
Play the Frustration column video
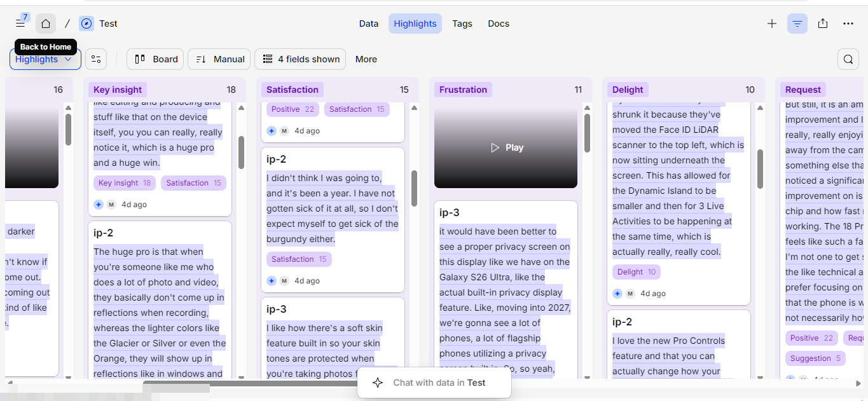(506, 147)
